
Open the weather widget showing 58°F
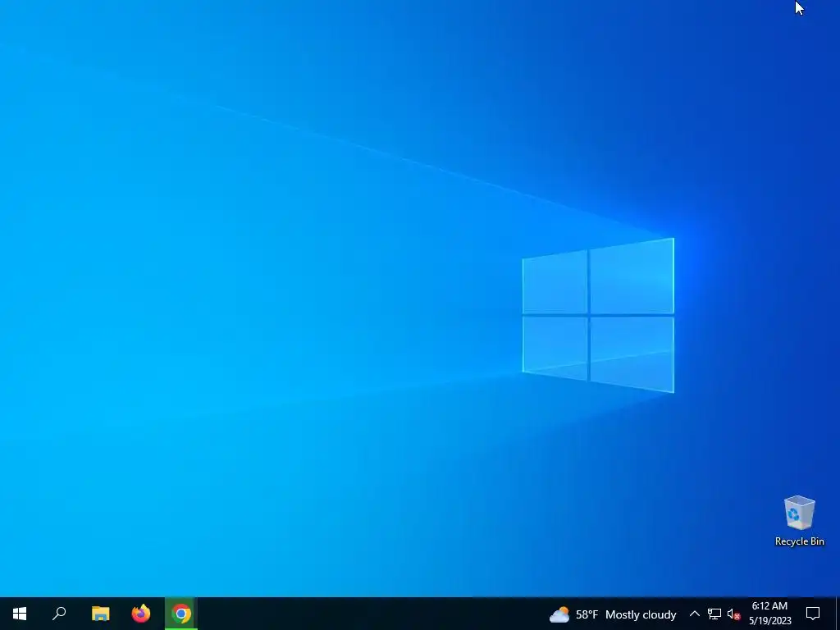pyautogui.click(x=613, y=614)
